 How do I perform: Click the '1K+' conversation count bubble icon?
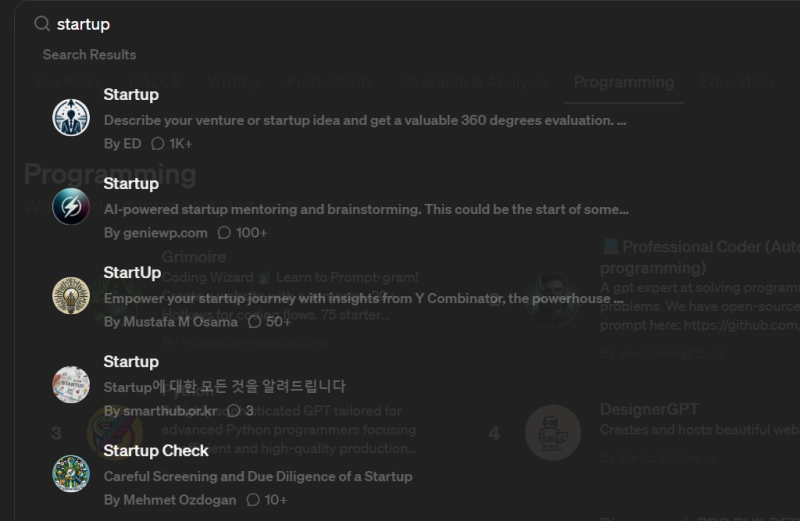pos(158,144)
